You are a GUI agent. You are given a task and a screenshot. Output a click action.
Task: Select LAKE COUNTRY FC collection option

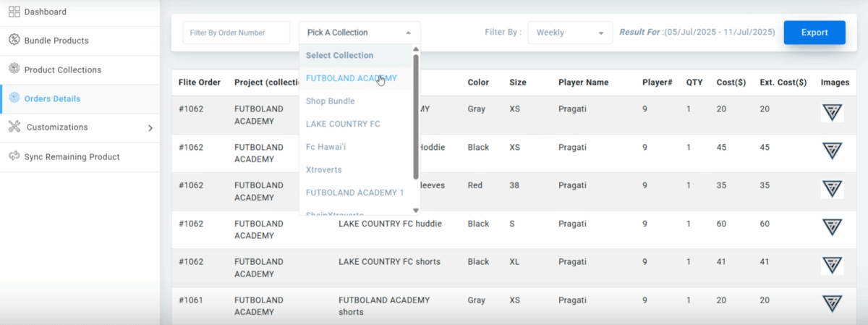(343, 124)
